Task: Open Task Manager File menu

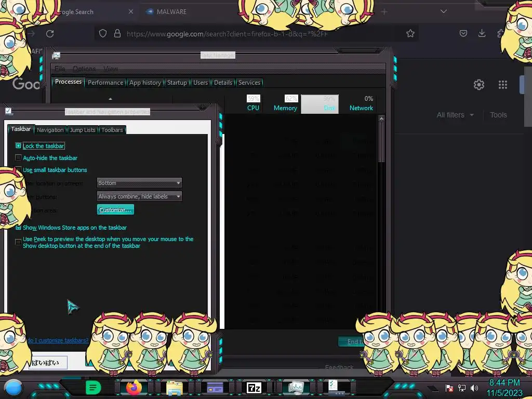Action: pos(60,69)
